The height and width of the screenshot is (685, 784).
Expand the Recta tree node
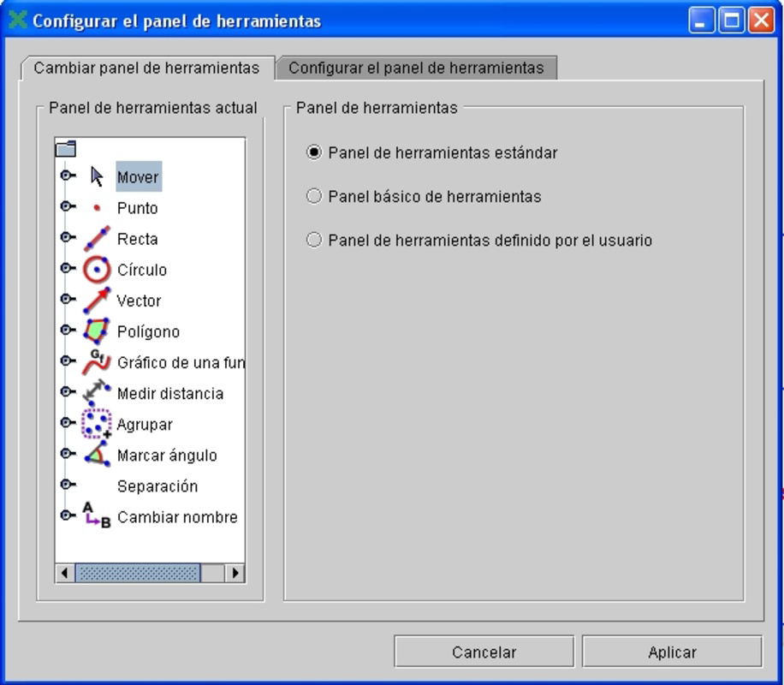[x=68, y=237]
